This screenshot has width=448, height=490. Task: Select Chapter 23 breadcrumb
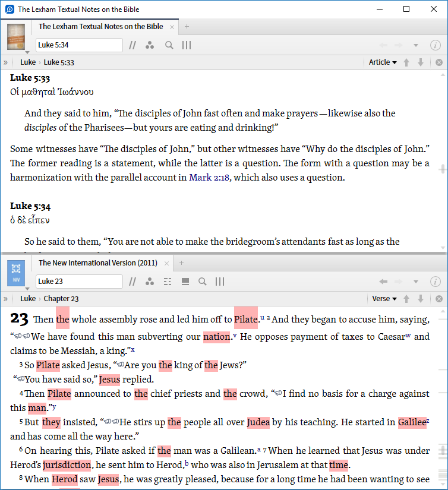(x=61, y=299)
